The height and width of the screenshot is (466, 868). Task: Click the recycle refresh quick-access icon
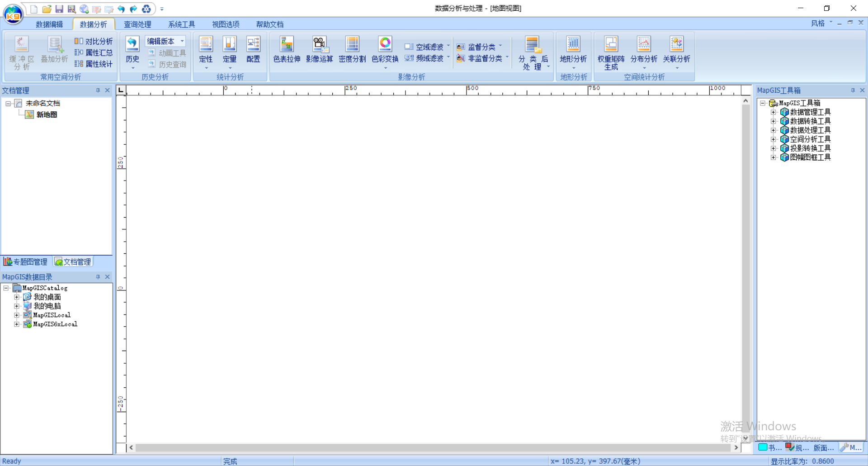tap(146, 9)
